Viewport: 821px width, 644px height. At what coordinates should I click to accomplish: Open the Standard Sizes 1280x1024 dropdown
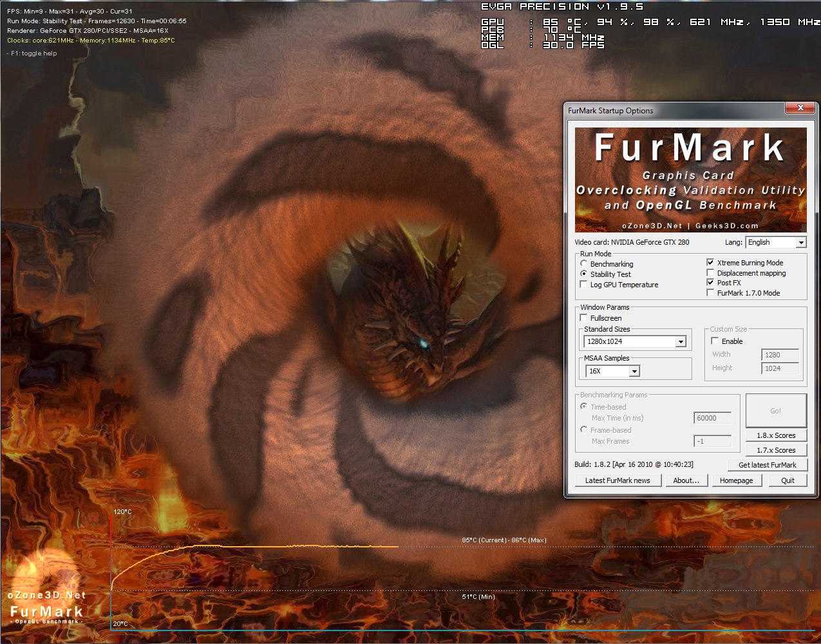click(x=635, y=341)
